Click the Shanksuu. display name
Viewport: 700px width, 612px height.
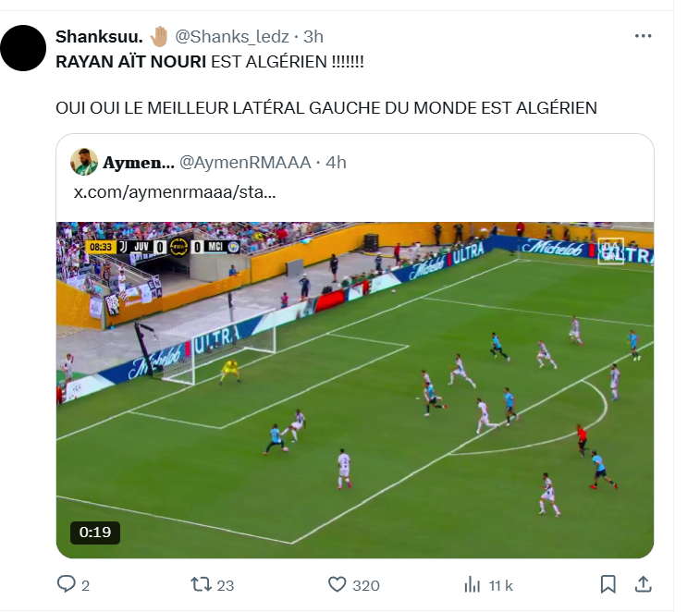pyautogui.click(x=99, y=37)
